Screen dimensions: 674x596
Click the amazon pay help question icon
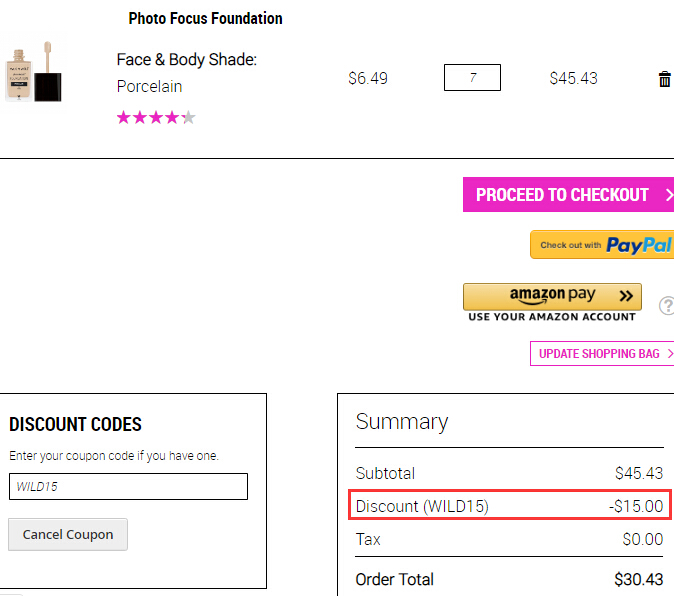tap(667, 306)
